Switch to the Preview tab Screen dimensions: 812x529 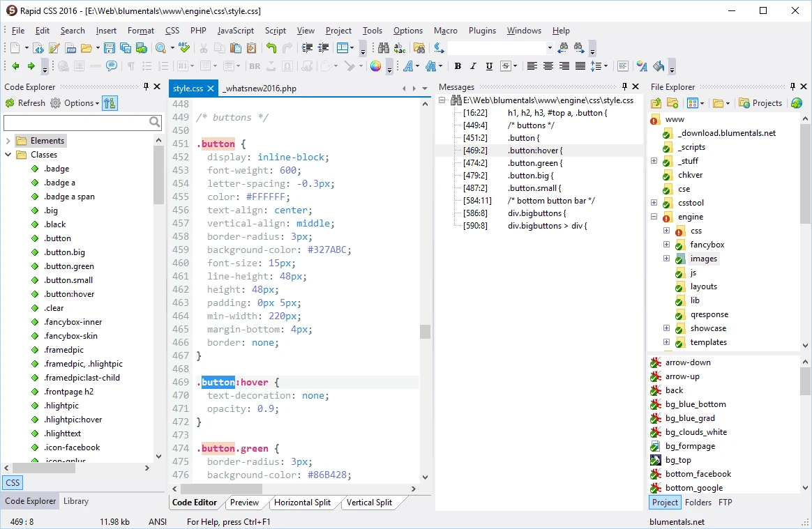[244, 503]
